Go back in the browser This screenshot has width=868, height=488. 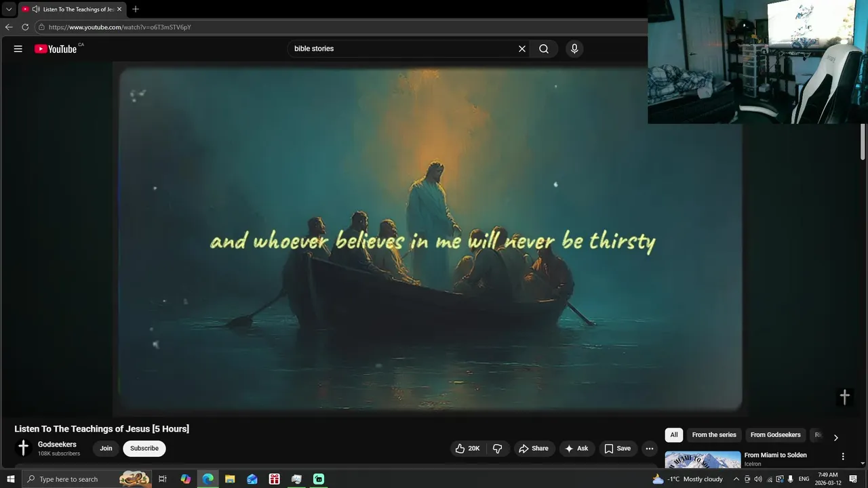point(9,27)
